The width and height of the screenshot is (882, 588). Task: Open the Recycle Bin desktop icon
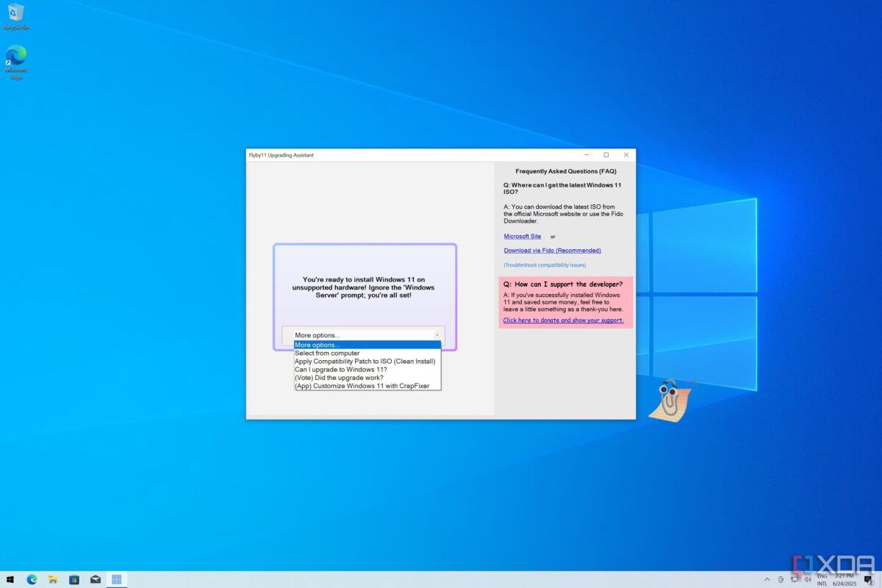coord(15,13)
